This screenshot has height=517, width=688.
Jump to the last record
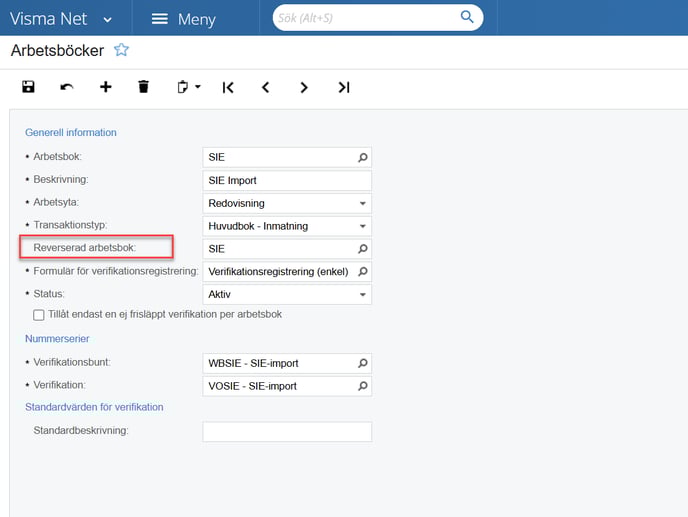point(343,87)
